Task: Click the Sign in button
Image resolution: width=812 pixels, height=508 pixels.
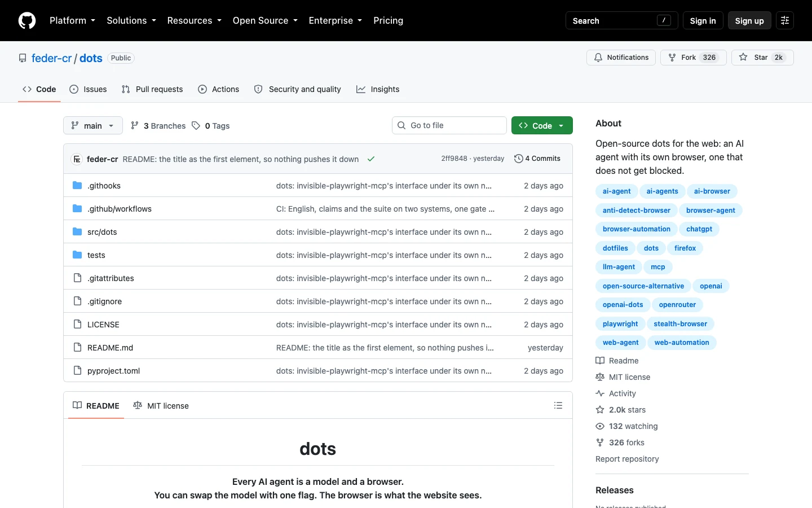Action: click(x=703, y=20)
